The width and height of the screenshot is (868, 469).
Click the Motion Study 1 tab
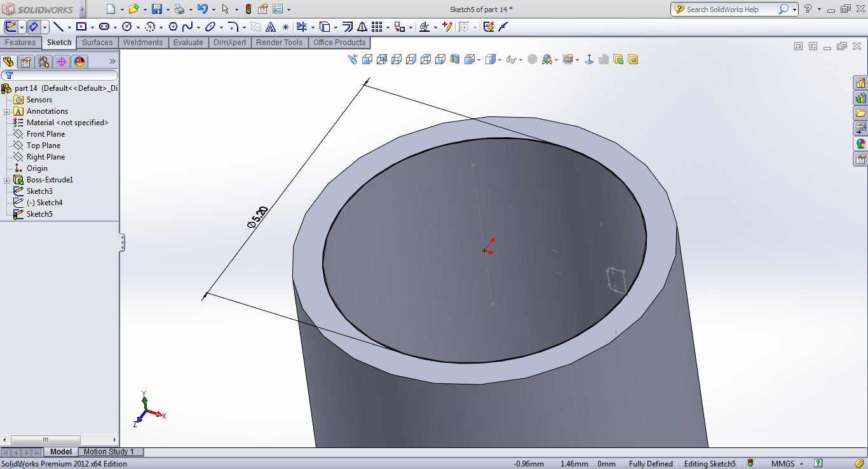coord(109,452)
